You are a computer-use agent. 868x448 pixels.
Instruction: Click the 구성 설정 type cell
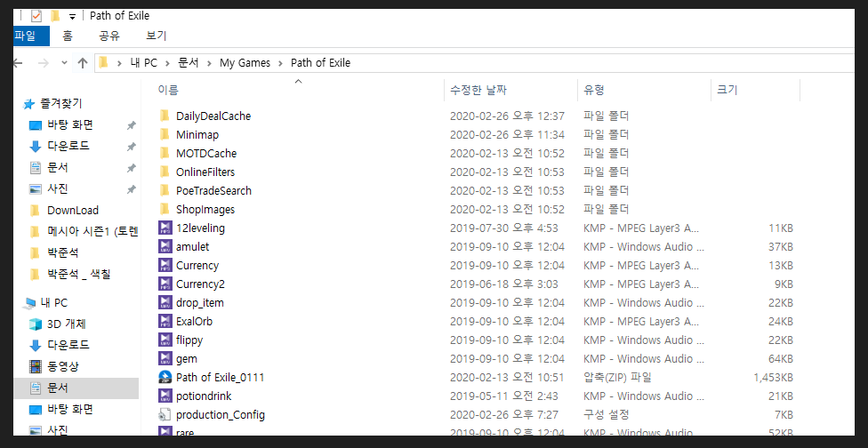click(x=607, y=414)
